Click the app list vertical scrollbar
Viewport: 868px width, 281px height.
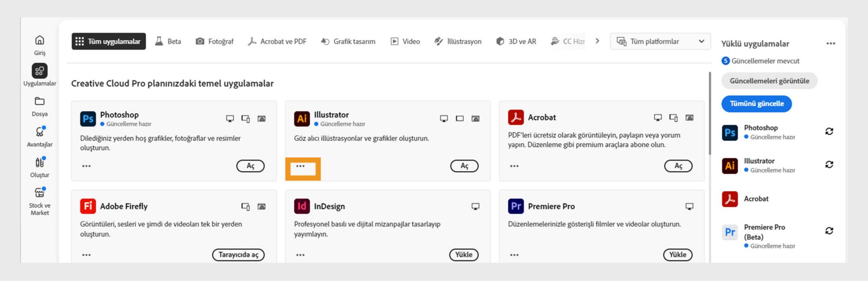pyautogui.click(x=710, y=113)
